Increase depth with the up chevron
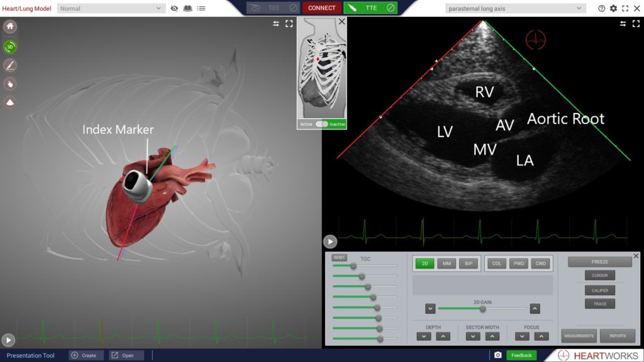This screenshot has height=362, width=644. (442, 337)
